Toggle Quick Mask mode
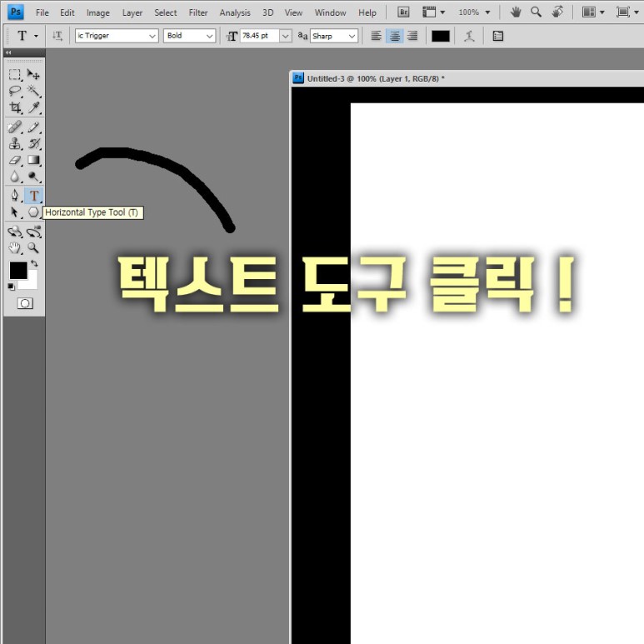The image size is (644, 644). tap(25, 303)
